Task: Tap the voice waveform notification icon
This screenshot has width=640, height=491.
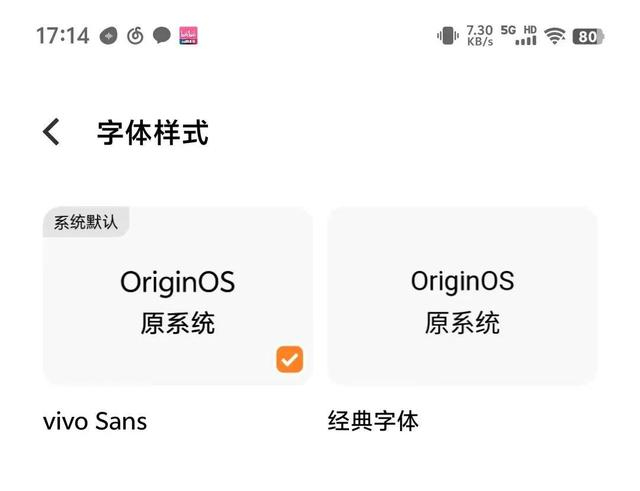Action: [x=110, y=36]
